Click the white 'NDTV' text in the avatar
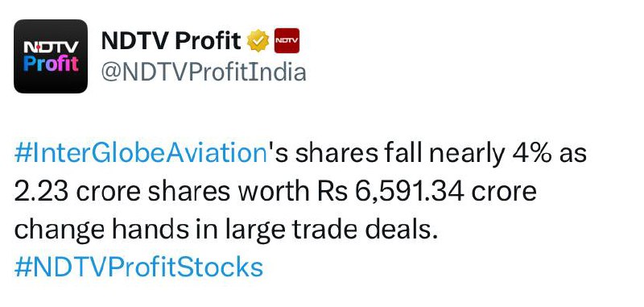Image resolution: width=644 pixels, height=307 pixels. pos(51,48)
